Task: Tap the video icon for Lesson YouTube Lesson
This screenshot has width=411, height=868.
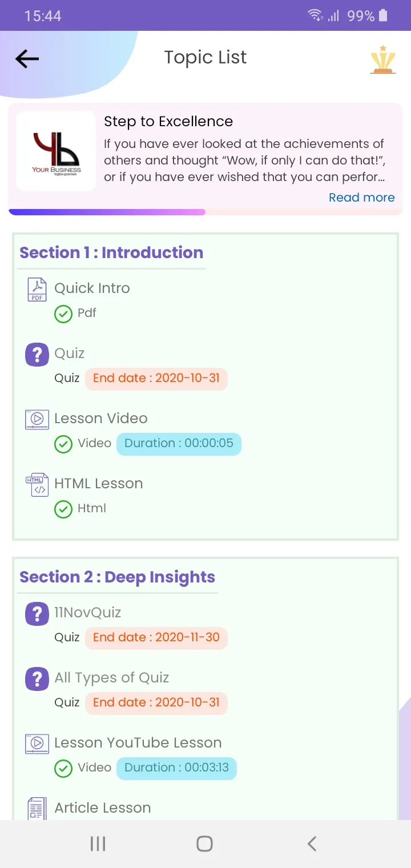Action: pyautogui.click(x=37, y=744)
